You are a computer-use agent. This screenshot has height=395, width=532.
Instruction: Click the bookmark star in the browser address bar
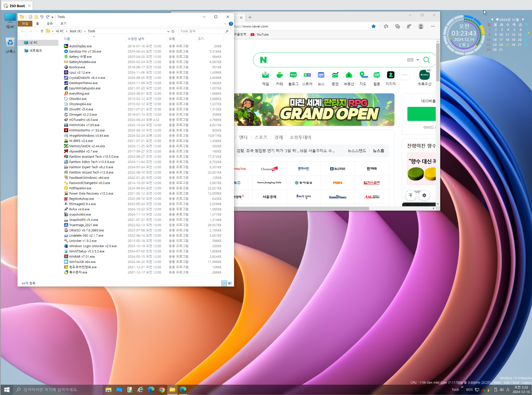[374, 26]
